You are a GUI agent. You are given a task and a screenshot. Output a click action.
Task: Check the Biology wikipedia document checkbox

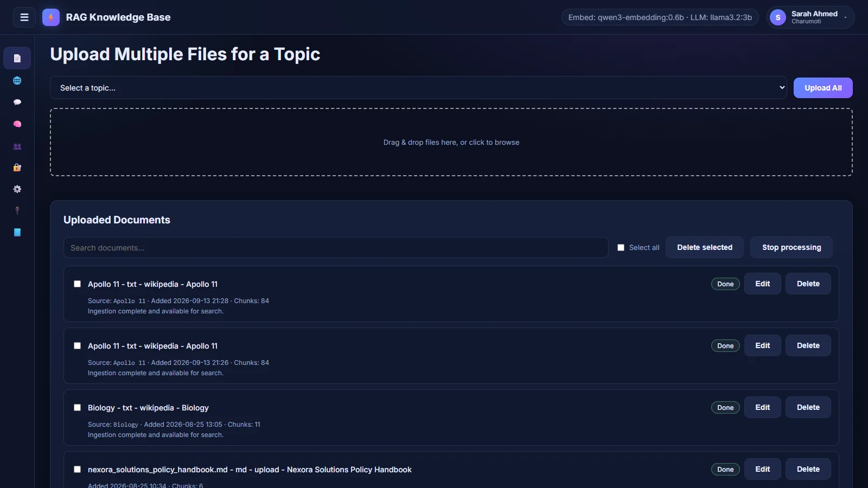(x=77, y=408)
